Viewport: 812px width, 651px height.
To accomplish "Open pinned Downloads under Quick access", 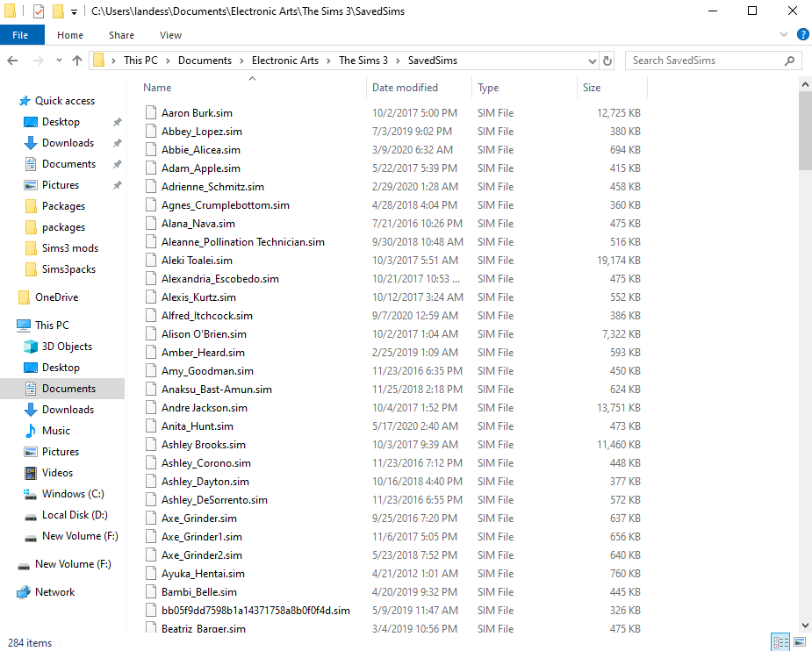I will click(x=68, y=143).
